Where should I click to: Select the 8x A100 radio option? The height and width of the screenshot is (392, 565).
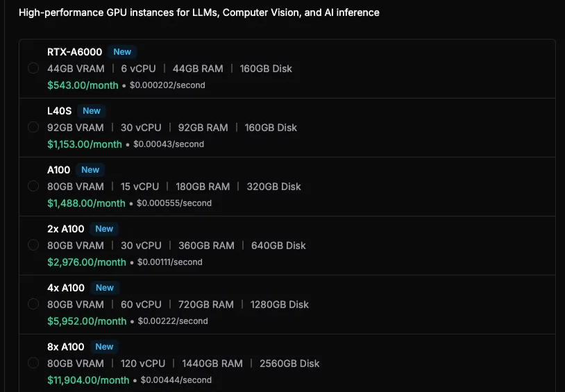click(x=33, y=363)
